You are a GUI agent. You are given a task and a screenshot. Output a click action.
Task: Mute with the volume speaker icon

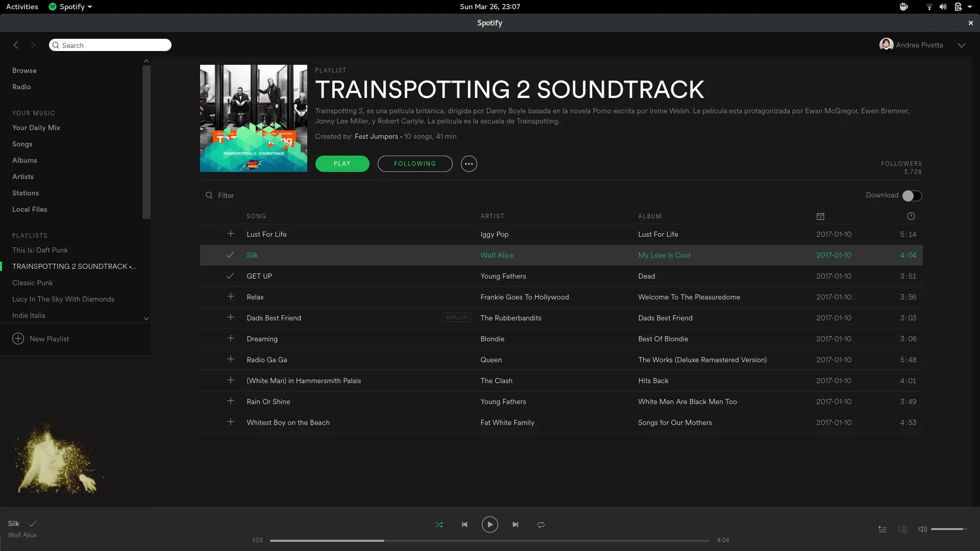(x=922, y=529)
